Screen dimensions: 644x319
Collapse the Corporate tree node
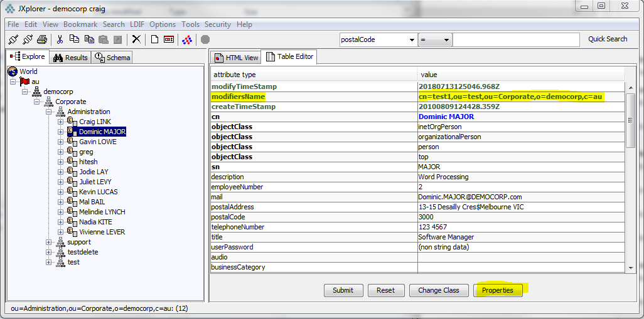37,102
